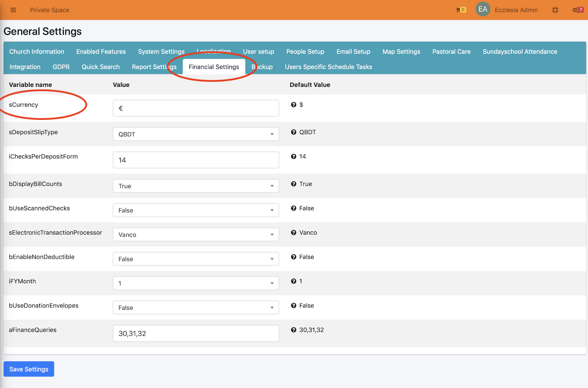Show help for sCurrency default value

(293, 105)
